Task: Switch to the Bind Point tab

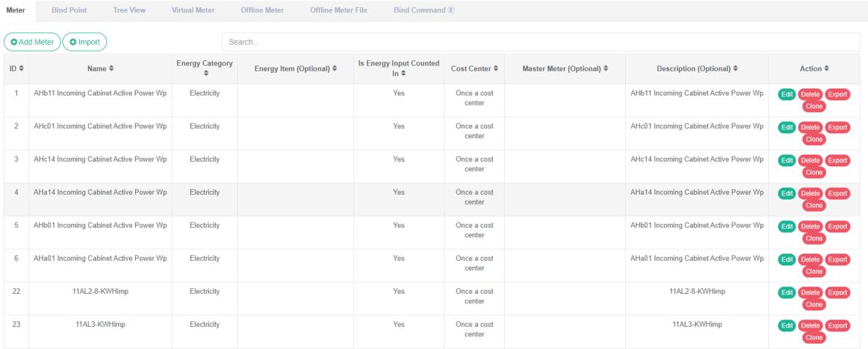Action: point(69,10)
